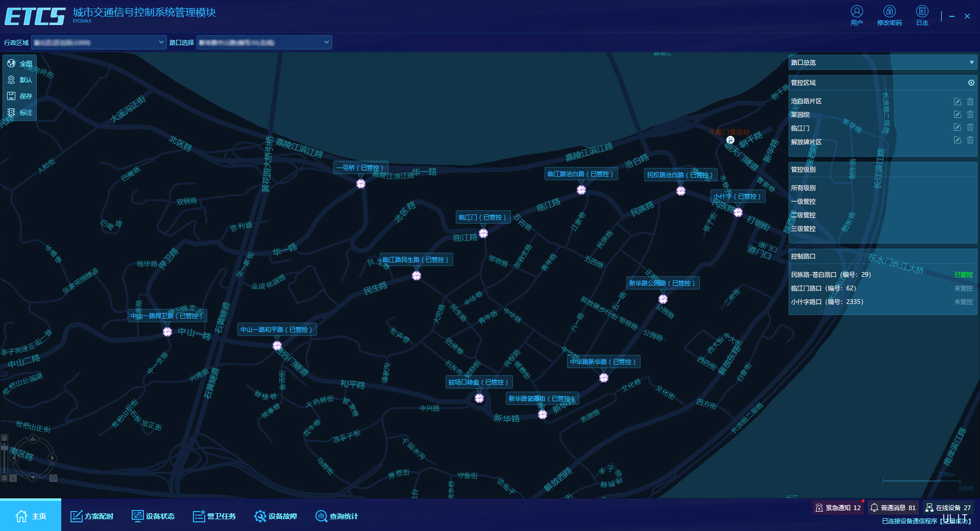
Task: Click the 管控区域 settings gear icon
Action: coord(971,83)
